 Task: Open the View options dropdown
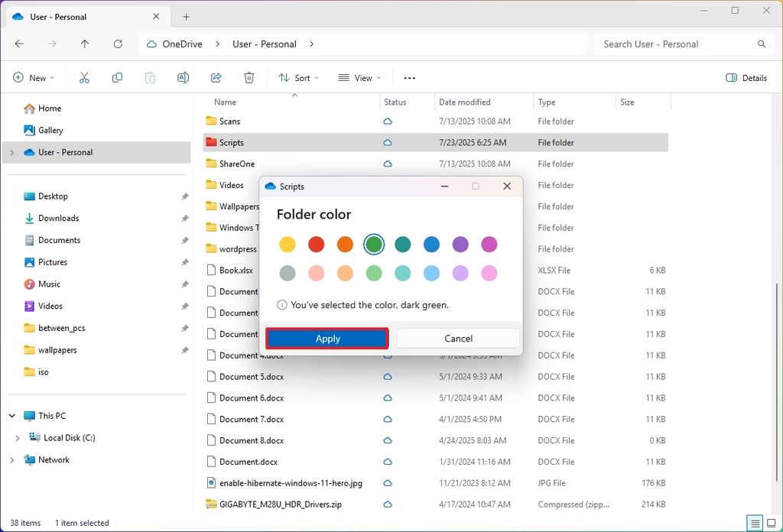click(359, 77)
